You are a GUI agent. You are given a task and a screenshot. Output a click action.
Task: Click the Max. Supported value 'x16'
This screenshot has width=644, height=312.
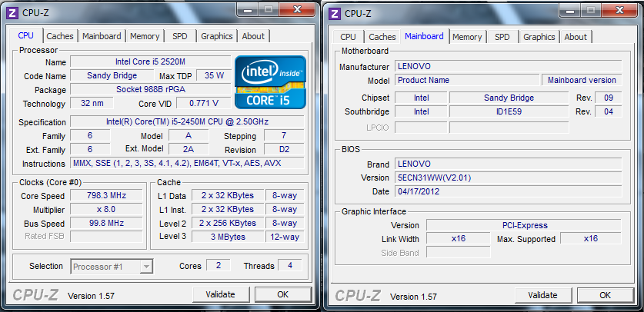click(591, 238)
